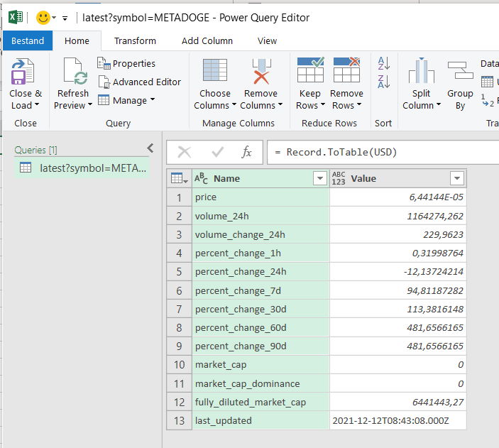Cancel formula edit with X icon
The width and height of the screenshot is (499, 448).
(x=185, y=152)
